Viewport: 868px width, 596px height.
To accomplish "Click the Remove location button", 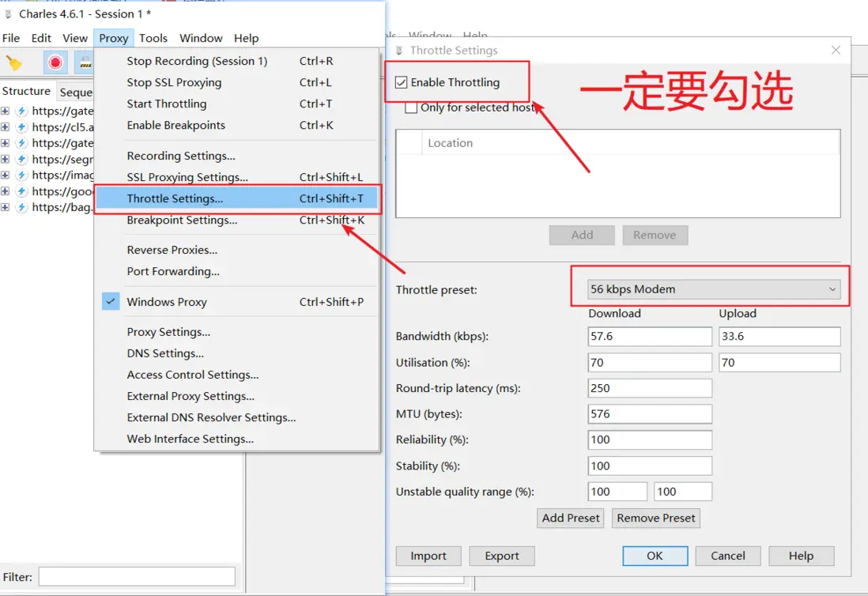I will 655,236.
